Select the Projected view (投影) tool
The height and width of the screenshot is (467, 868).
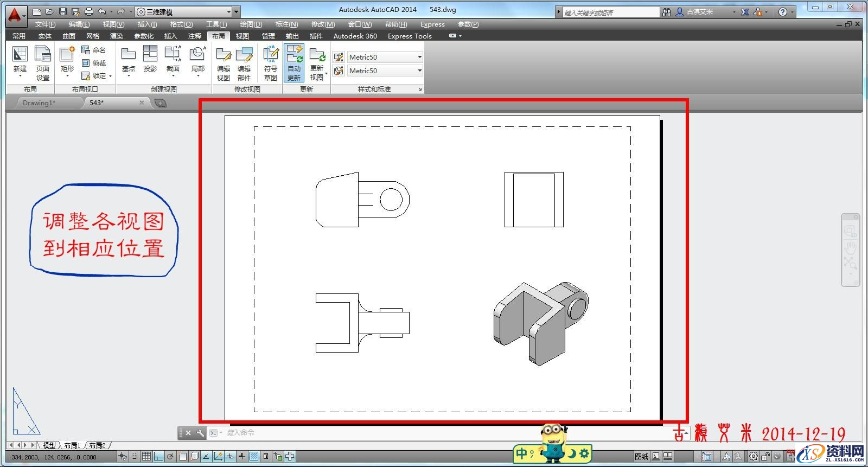150,60
